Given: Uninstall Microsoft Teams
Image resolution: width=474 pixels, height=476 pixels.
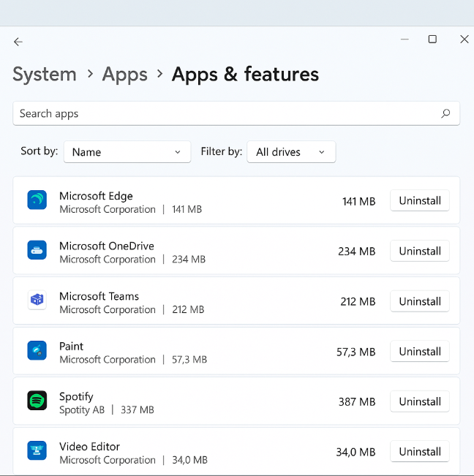Looking at the screenshot, I should click(x=420, y=301).
